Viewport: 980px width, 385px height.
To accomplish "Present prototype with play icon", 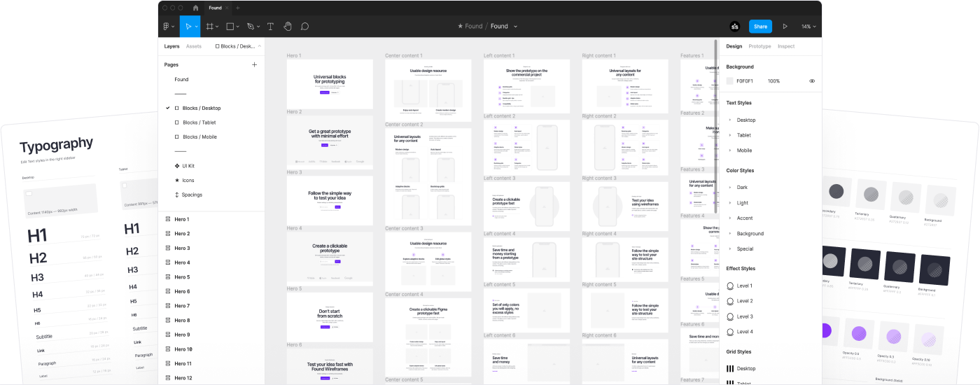I will click(x=785, y=27).
